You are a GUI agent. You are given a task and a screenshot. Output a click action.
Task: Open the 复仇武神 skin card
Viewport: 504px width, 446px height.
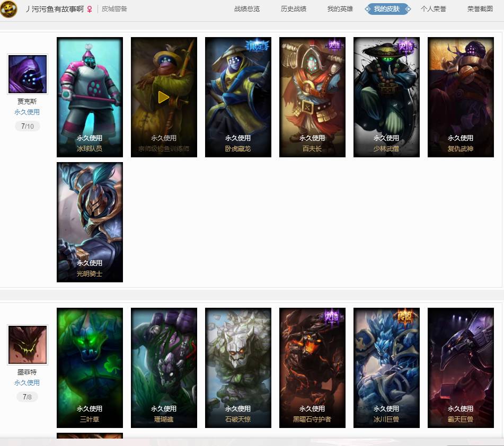(x=461, y=97)
